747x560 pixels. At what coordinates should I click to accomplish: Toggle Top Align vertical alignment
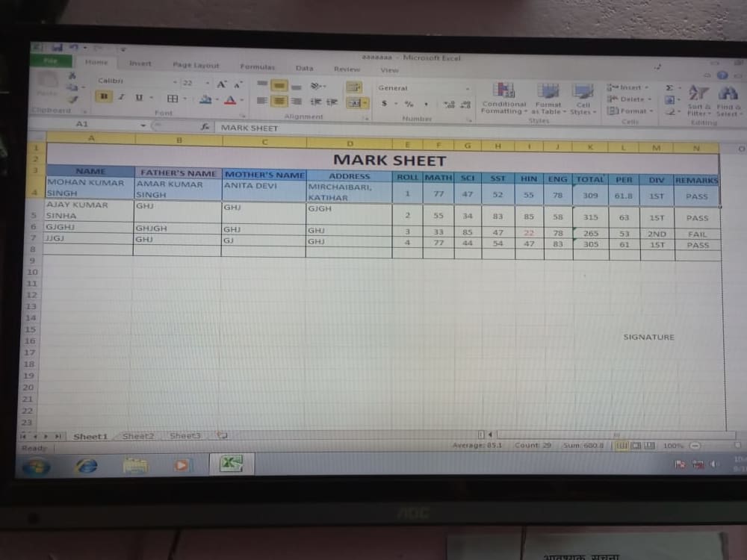point(262,84)
